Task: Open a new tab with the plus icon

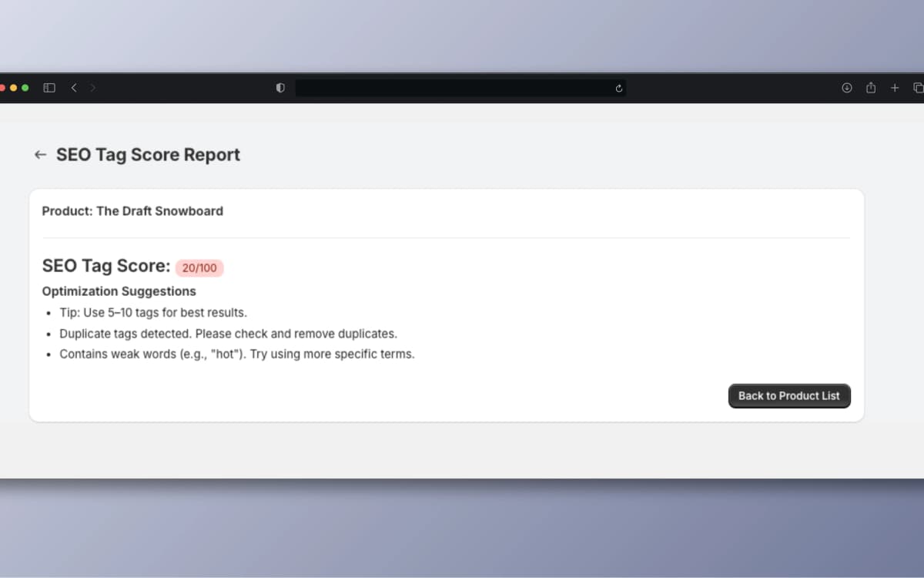Action: [895, 87]
